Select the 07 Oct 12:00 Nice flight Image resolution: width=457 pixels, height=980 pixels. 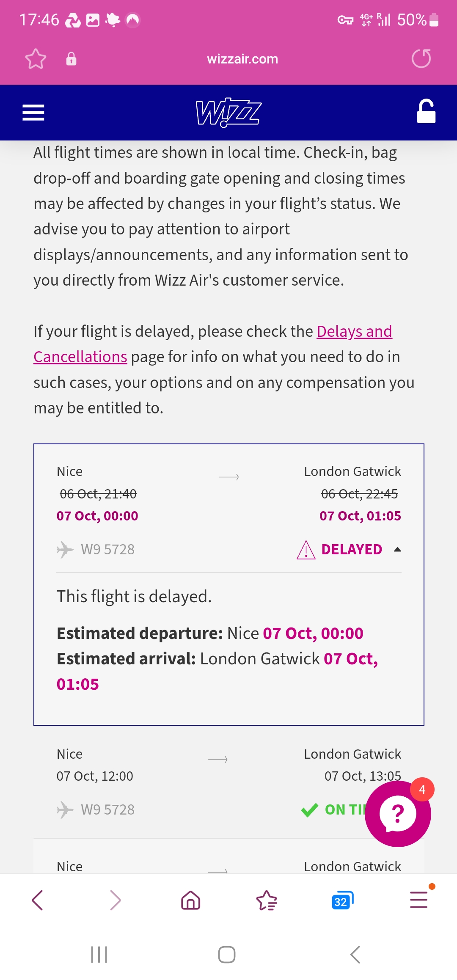(229, 782)
